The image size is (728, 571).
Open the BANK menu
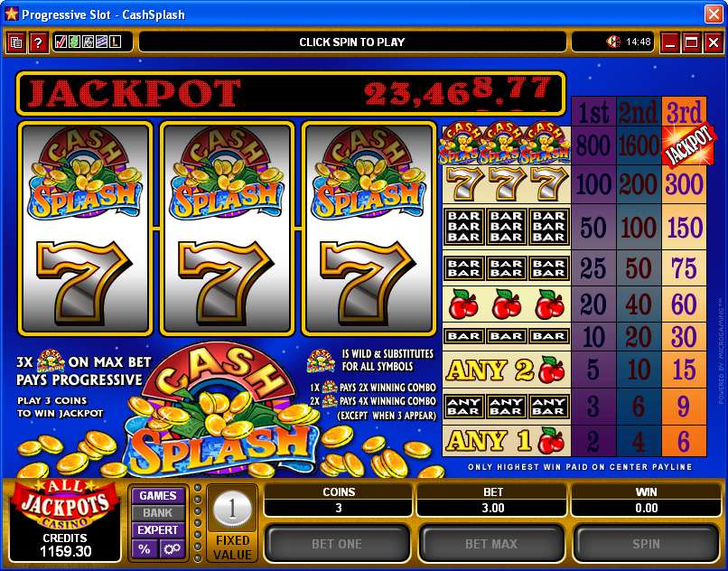(158, 513)
